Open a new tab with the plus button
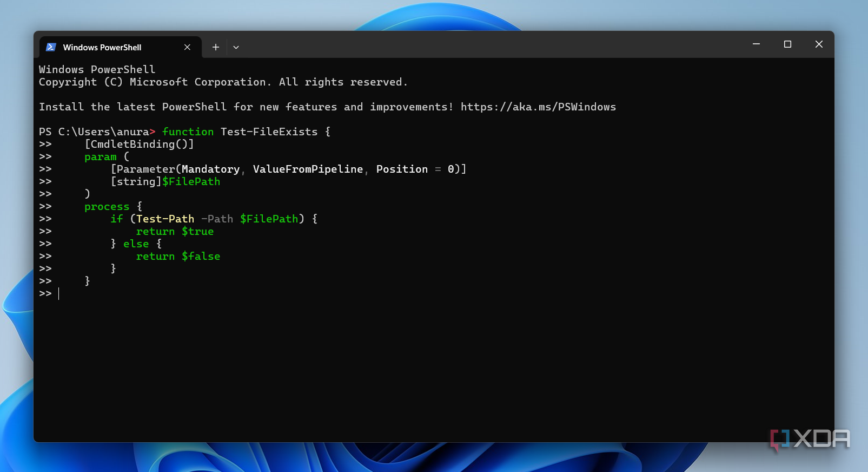The width and height of the screenshot is (868, 472). pos(215,47)
